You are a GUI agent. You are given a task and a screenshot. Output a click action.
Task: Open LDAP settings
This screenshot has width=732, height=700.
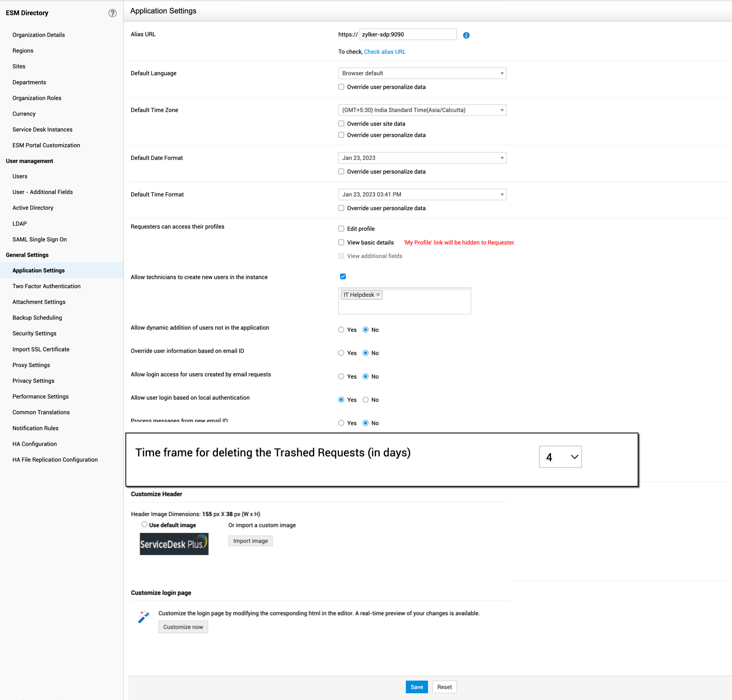(19, 224)
